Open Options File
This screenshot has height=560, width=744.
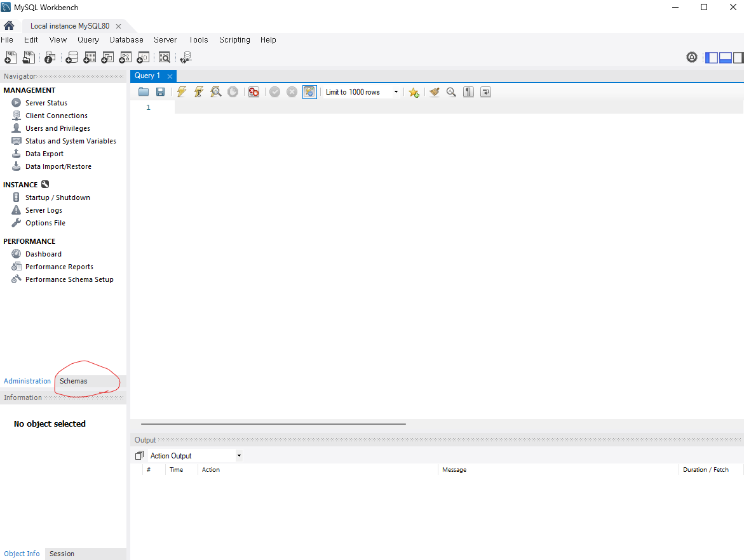tap(45, 223)
